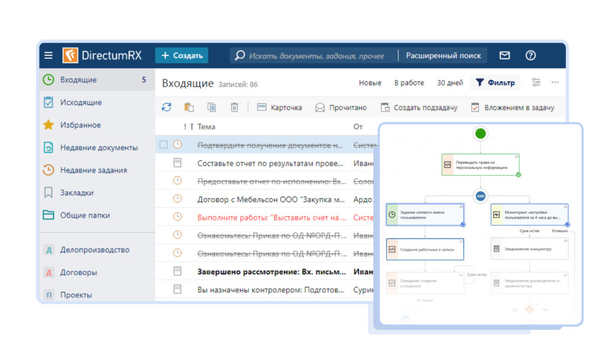Open list settings sliders icon

point(536,82)
